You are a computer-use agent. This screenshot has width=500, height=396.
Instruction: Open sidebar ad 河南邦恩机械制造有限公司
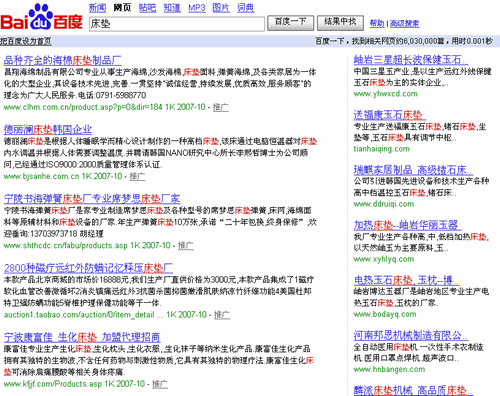tap(411, 335)
